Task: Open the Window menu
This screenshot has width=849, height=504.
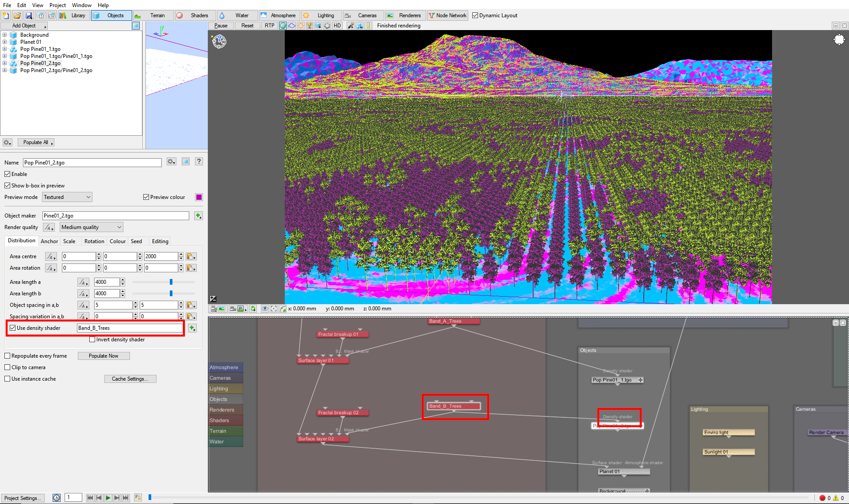Action: click(82, 5)
